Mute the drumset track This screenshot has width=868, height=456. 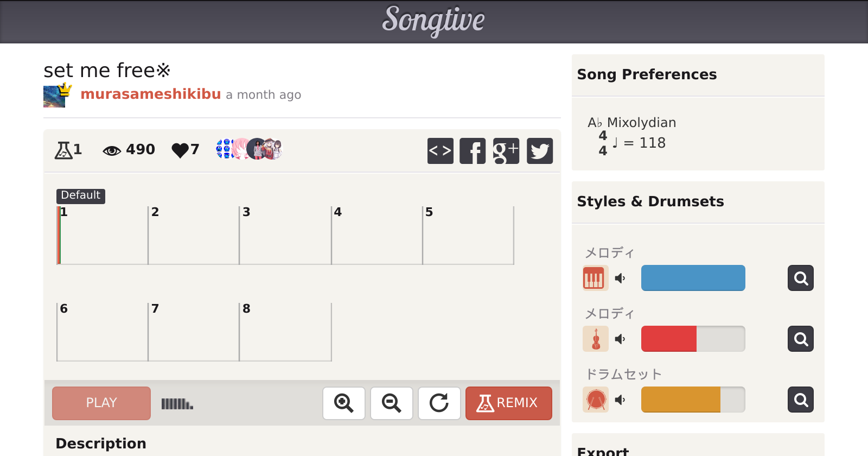pos(620,400)
